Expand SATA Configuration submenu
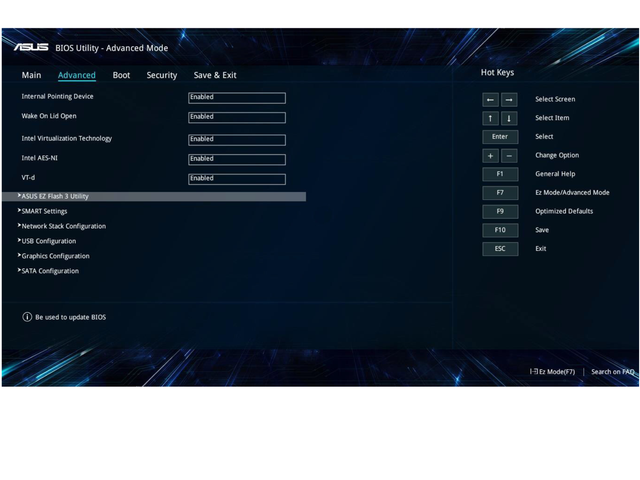640x480 pixels. [48, 271]
